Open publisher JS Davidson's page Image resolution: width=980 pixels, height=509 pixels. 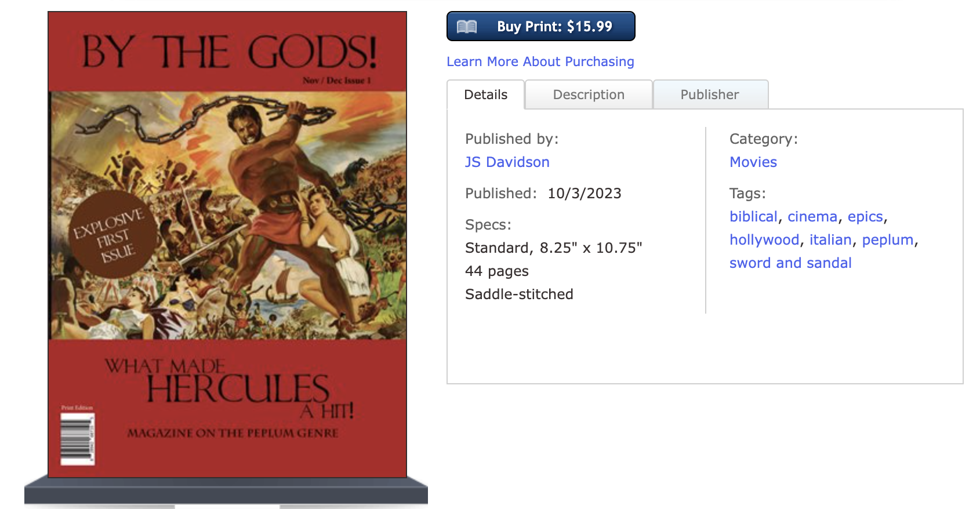click(507, 162)
